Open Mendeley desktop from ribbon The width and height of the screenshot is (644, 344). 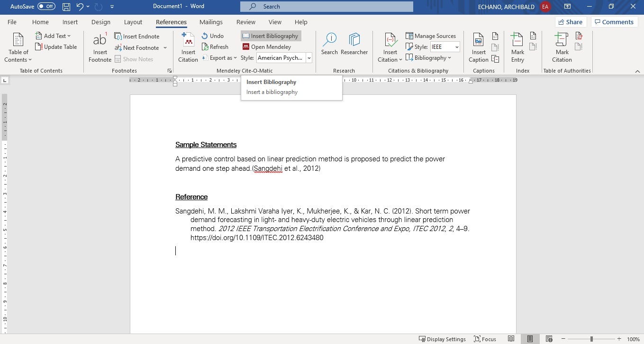pyautogui.click(x=267, y=46)
